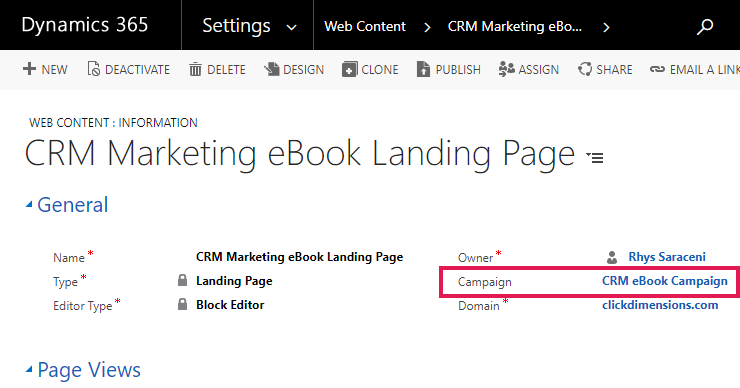This screenshot has height=388, width=740.
Task: Click the DEACTIVATE command label
Action: 137,70
